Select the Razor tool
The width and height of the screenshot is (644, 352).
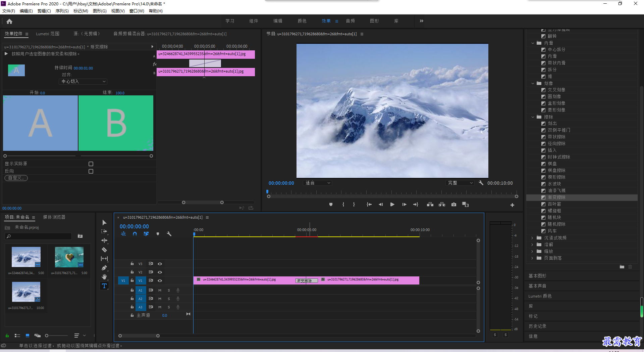(104, 250)
